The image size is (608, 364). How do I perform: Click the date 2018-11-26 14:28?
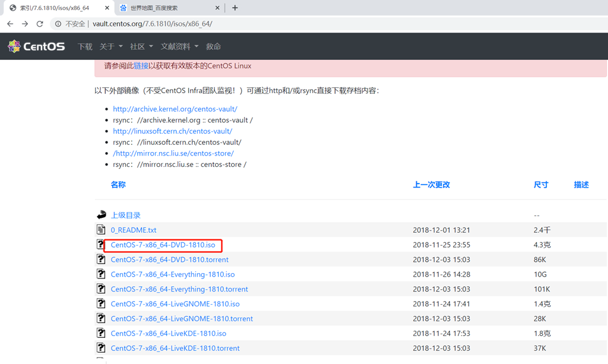point(441,274)
